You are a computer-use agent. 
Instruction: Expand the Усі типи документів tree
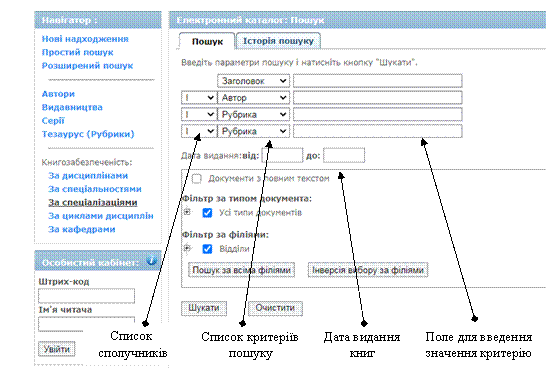tap(187, 212)
